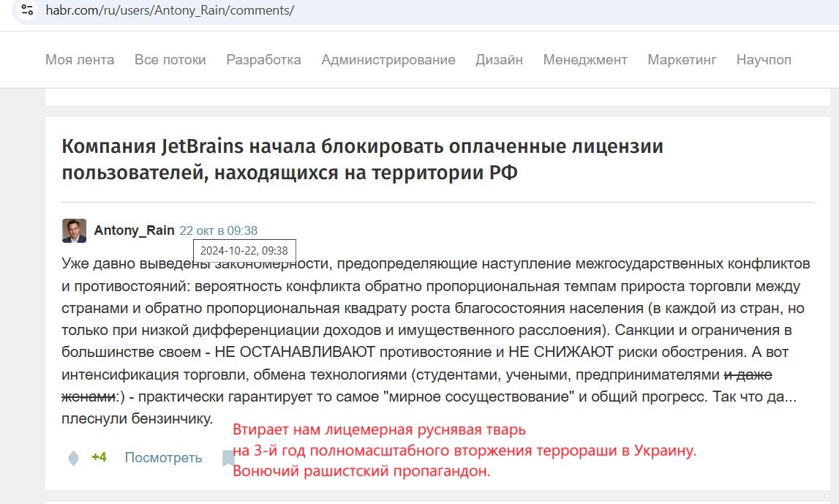Viewport: 839px width, 504px height.
Task: Switch to the Разработка section
Action: coord(263,60)
